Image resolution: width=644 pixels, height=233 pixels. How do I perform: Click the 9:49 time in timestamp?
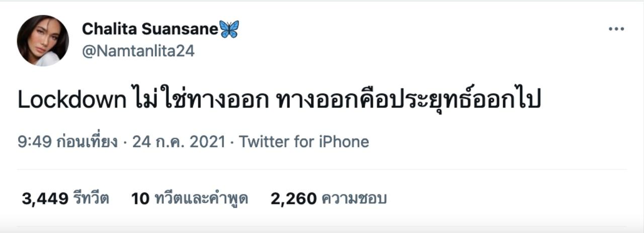pos(34,142)
